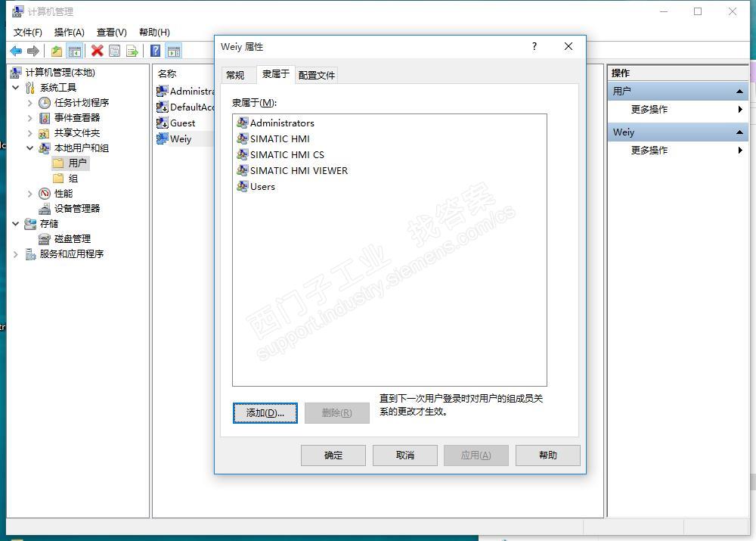Collapse the 存储 node arrow
Screen dimensions: 756x541
(x=15, y=224)
